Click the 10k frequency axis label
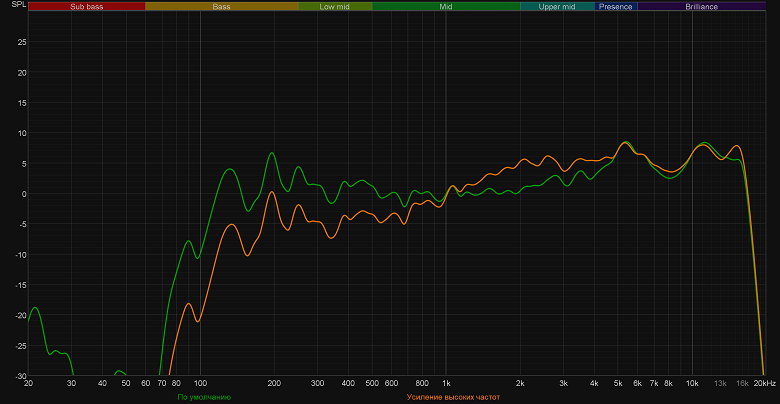The height and width of the screenshot is (404, 780). click(692, 383)
